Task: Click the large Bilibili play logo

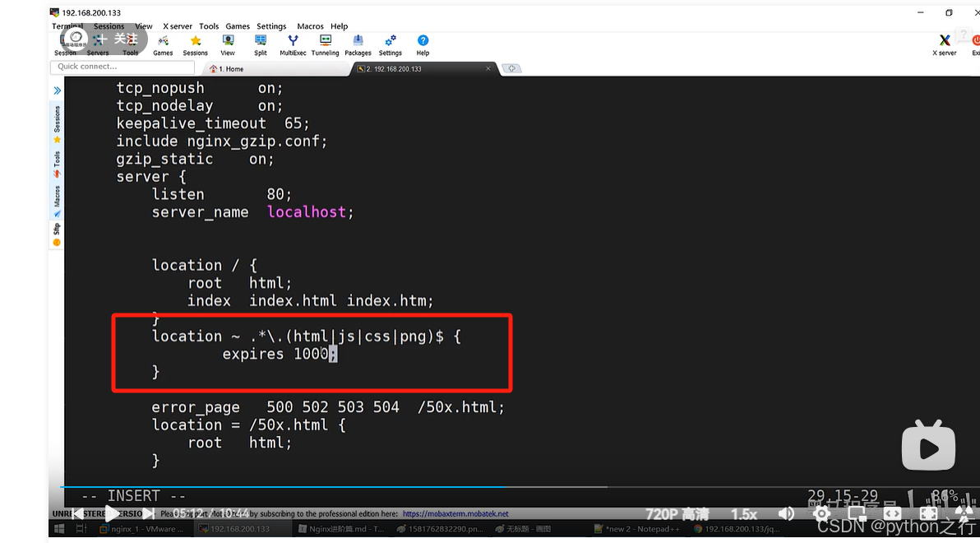Action: pos(928,445)
